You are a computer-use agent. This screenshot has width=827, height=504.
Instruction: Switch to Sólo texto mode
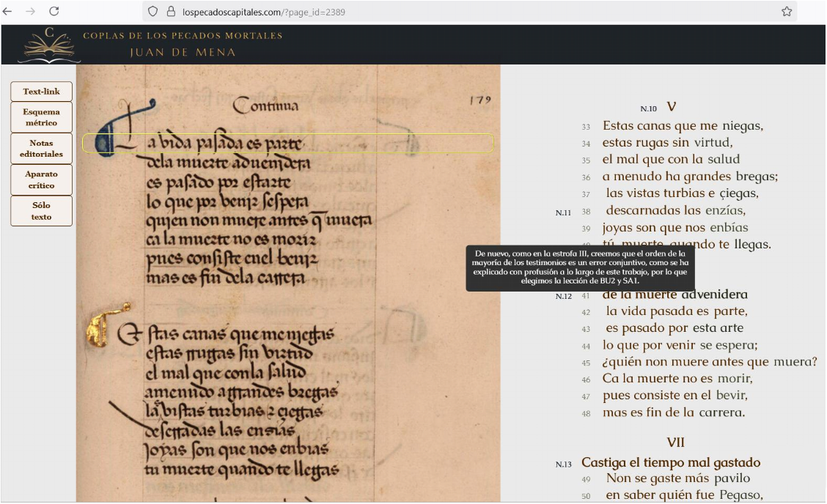coord(41,211)
